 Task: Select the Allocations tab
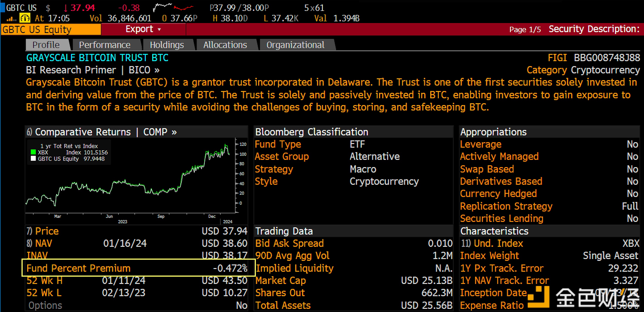coord(225,45)
